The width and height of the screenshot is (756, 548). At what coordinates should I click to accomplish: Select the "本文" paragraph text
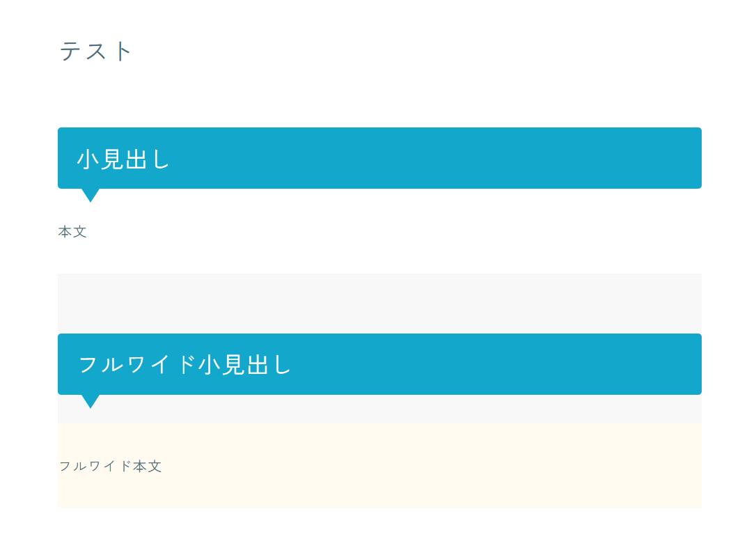[x=72, y=232]
